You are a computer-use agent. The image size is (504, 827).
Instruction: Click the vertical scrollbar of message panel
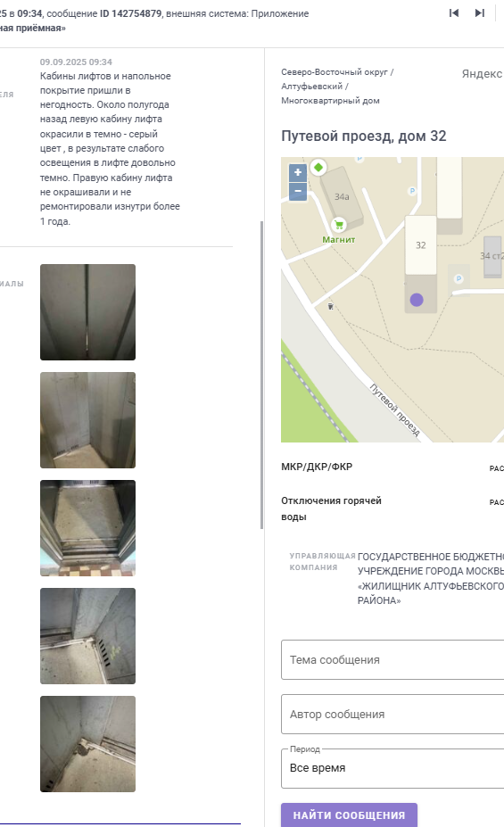262,375
